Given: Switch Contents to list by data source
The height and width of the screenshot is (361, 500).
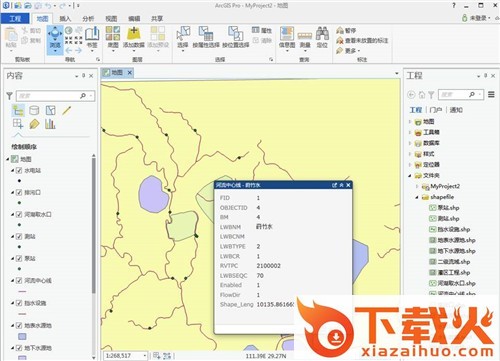Looking at the screenshot, I should tap(34, 110).
